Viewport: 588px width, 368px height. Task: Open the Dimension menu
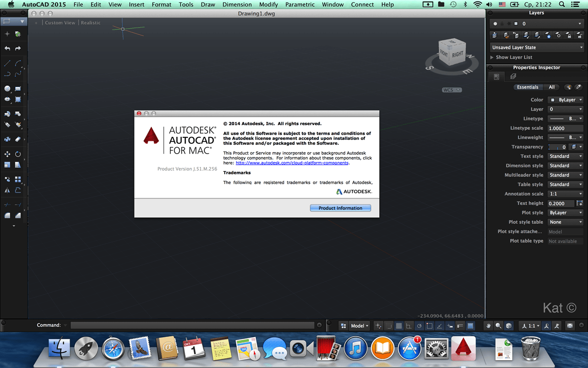(x=237, y=4)
